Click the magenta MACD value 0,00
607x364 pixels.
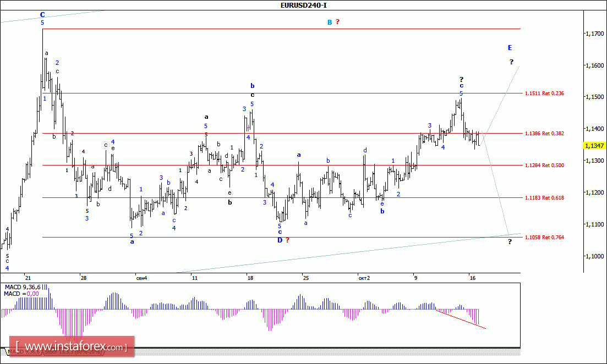click(33, 294)
